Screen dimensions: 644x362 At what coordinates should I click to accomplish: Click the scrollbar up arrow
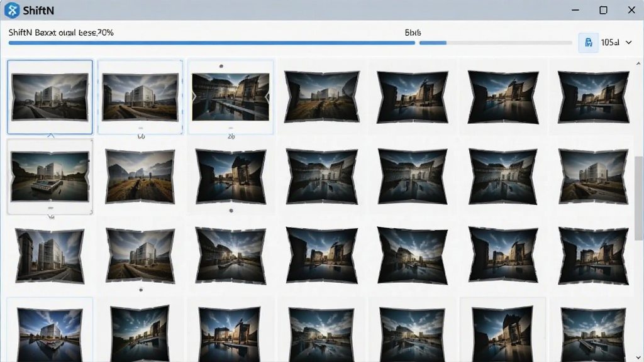coord(638,63)
